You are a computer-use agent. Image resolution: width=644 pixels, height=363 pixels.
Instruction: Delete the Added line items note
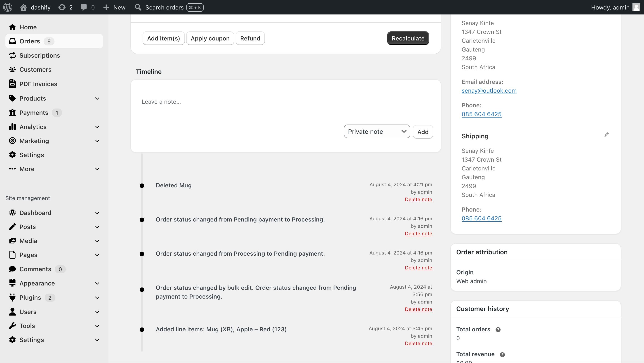pyautogui.click(x=418, y=344)
